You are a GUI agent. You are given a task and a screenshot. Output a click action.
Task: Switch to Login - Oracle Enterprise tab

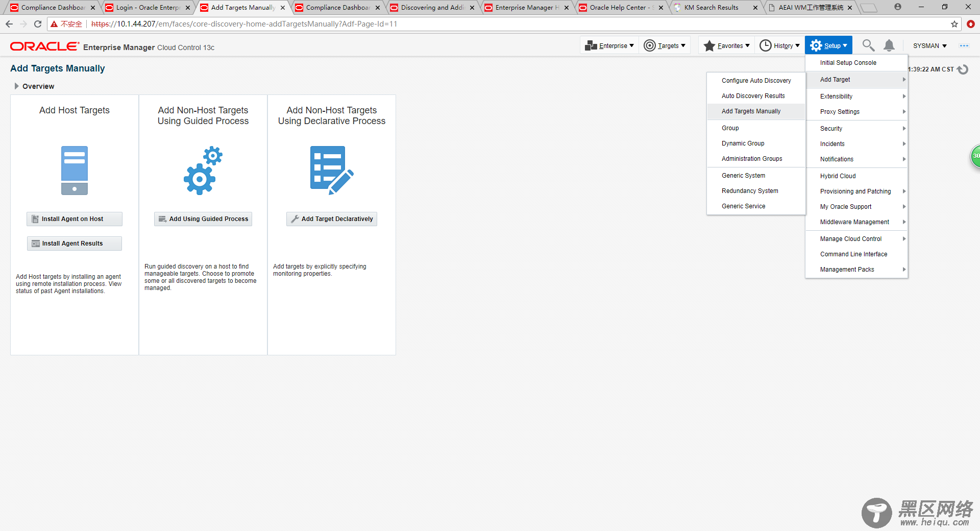click(148, 8)
